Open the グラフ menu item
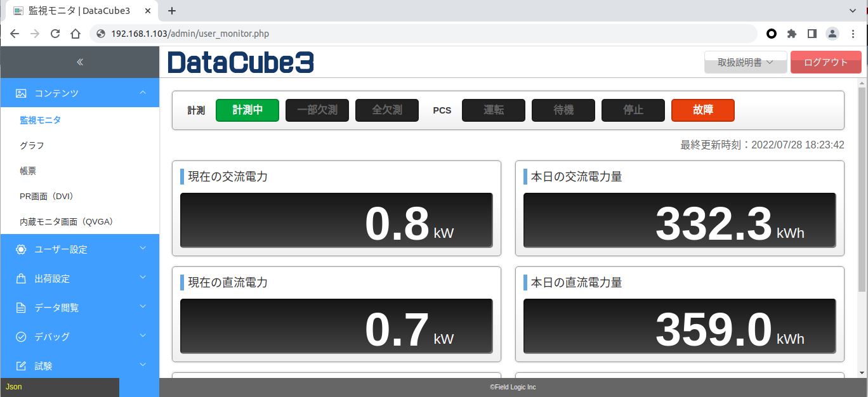The width and height of the screenshot is (868, 397). coord(32,145)
